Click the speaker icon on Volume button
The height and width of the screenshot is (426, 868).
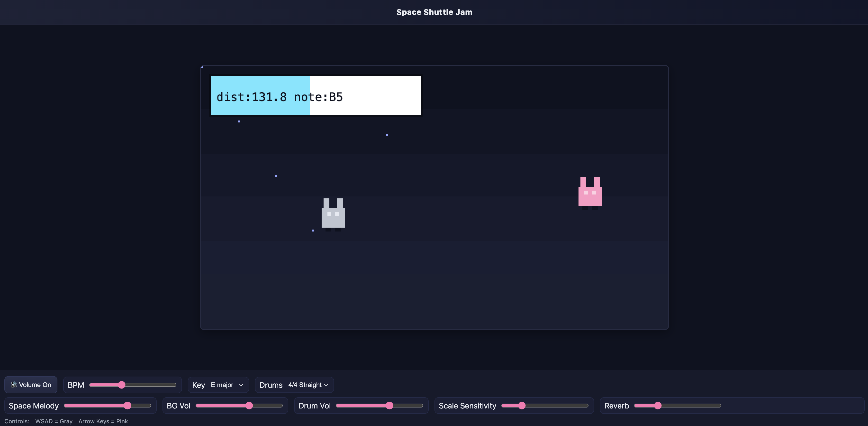[x=13, y=385]
